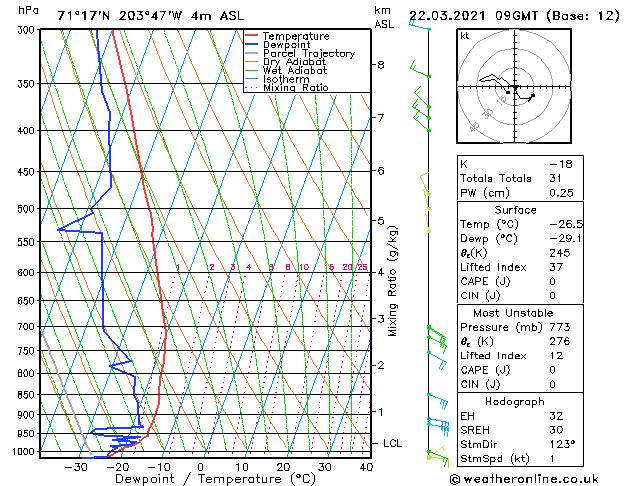Open the weatheronline.co.uk credit link
This screenshot has width=629, height=486.
[x=524, y=479]
